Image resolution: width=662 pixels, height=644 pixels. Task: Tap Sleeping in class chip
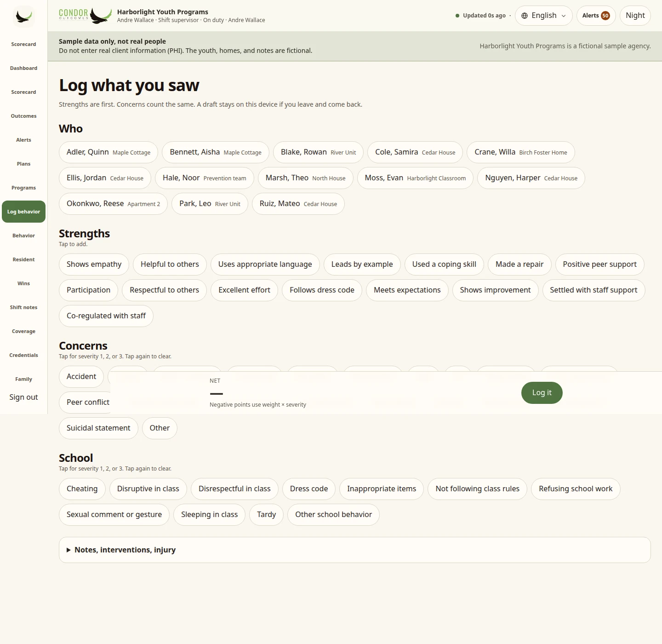click(x=209, y=515)
